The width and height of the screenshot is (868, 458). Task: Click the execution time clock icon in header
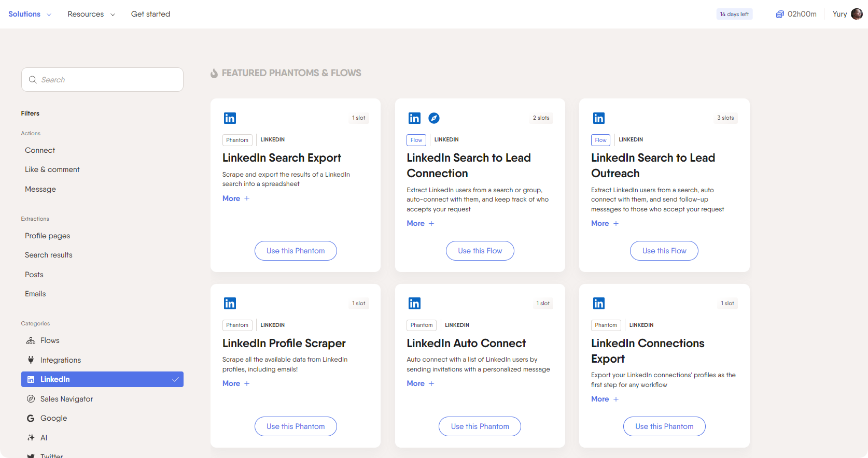coord(779,15)
